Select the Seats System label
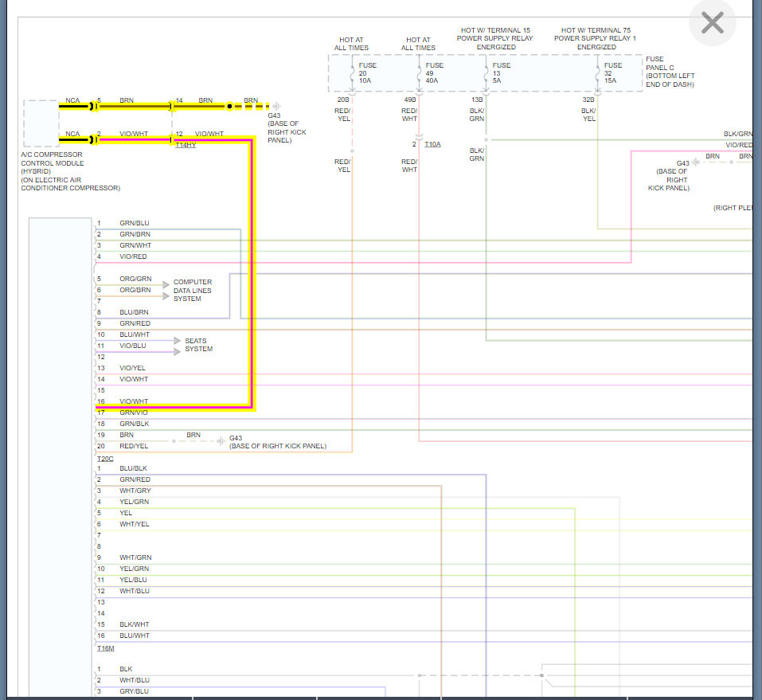This screenshot has width=762, height=700. [x=198, y=345]
